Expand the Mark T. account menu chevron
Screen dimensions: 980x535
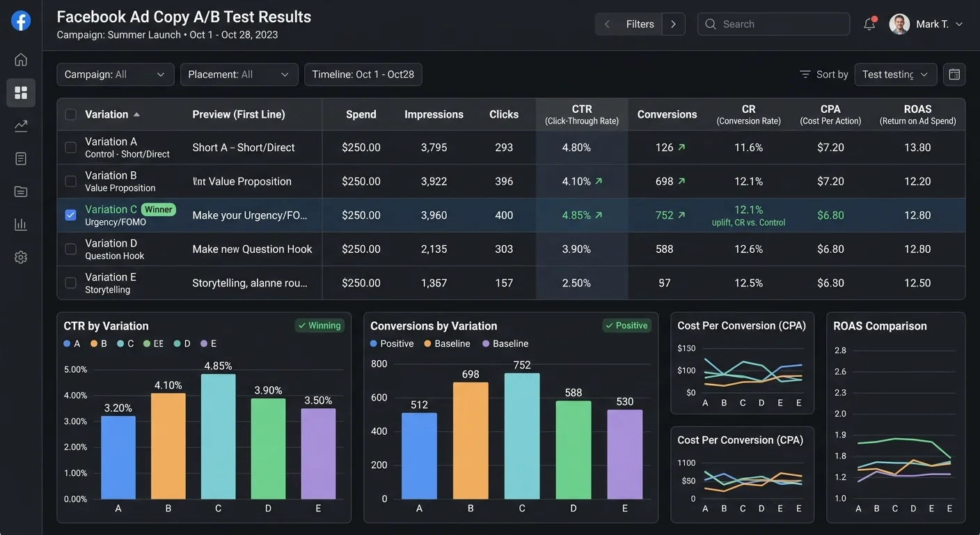click(959, 24)
